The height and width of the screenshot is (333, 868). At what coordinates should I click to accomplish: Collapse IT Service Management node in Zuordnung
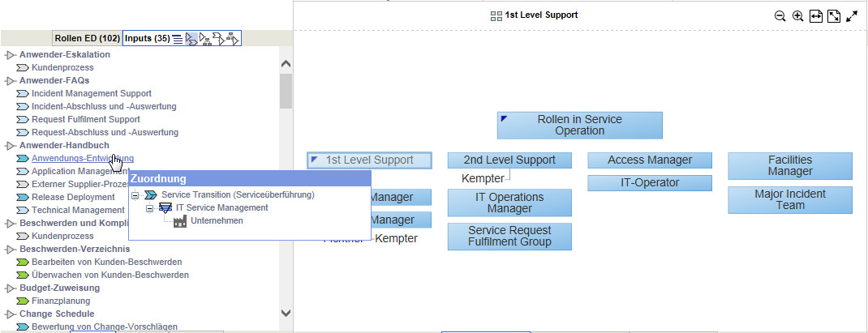149,208
